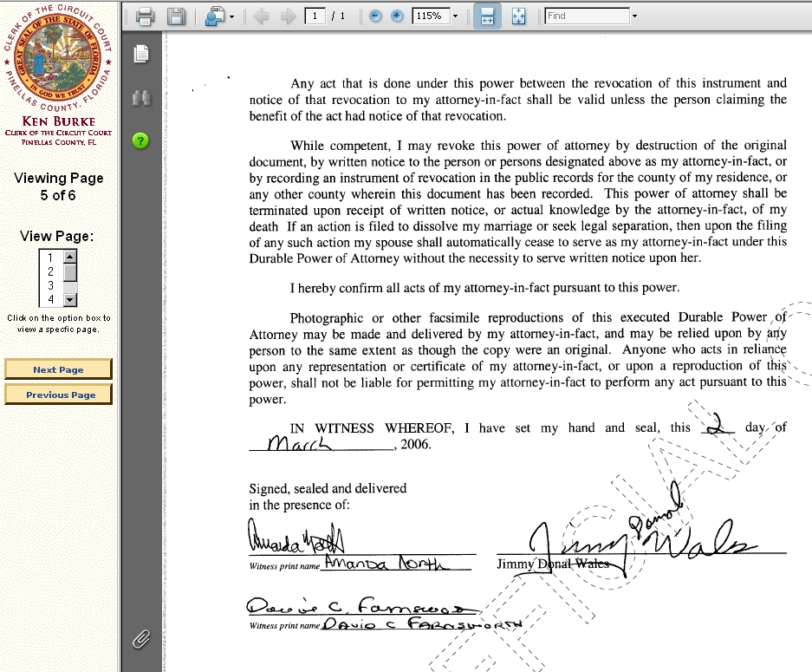Toggle the fit full page view mode
This screenshot has height=672, width=812.
[x=518, y=16]
